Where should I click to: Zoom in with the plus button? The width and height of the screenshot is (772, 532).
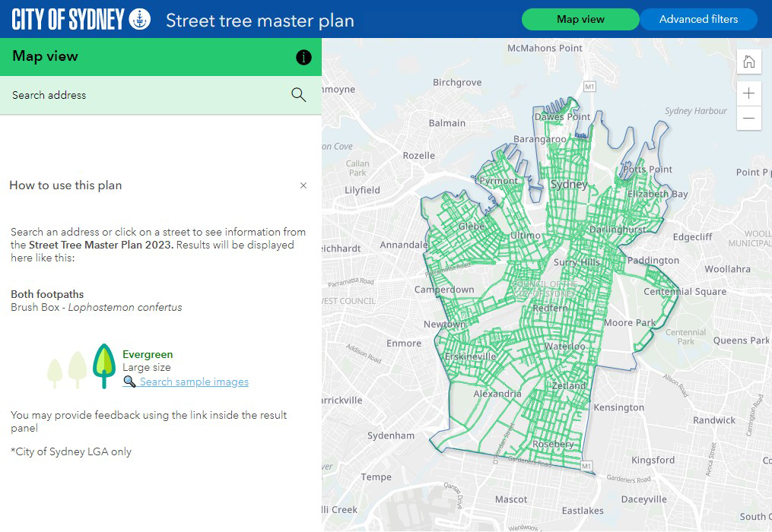coord(749,93)
